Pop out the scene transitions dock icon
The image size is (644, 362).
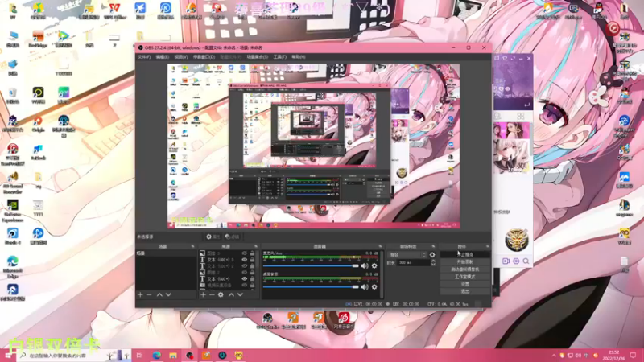433,246
